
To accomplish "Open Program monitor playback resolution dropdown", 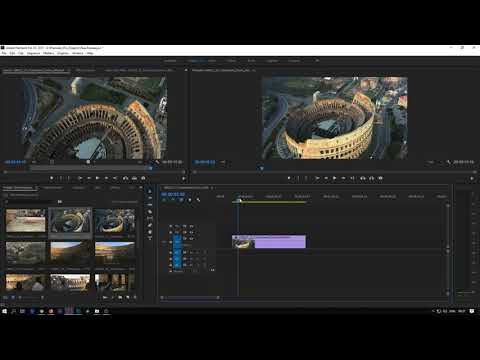I will pyautogui.click(x=431, y=162).
